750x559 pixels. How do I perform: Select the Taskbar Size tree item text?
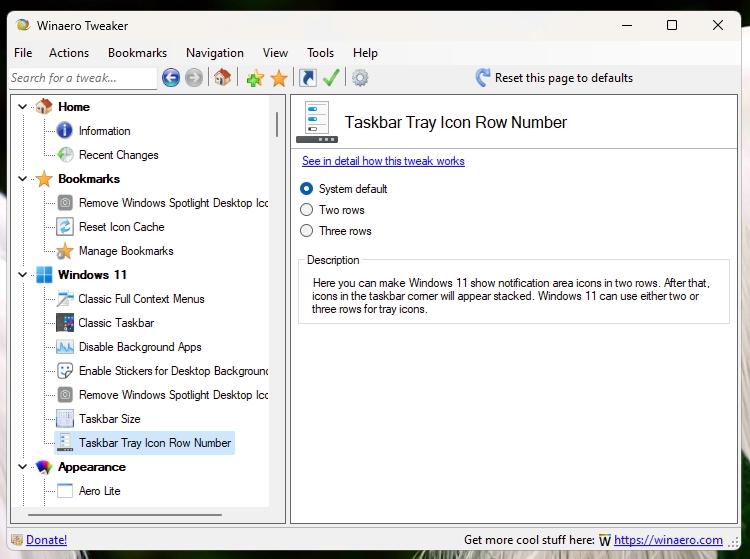tap(110, 418)
